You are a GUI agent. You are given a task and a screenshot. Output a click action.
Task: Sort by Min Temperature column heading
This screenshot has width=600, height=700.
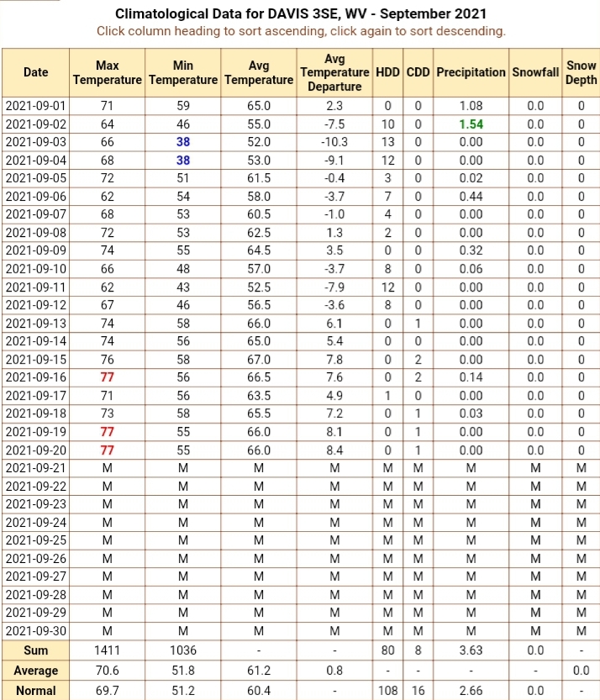[x=183, y=72]
